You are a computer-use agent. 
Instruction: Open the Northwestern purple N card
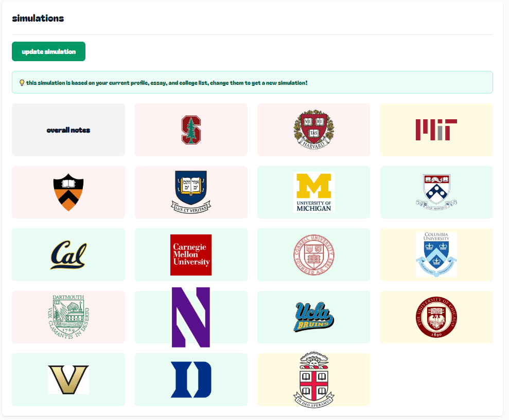(x=191, y=317)
